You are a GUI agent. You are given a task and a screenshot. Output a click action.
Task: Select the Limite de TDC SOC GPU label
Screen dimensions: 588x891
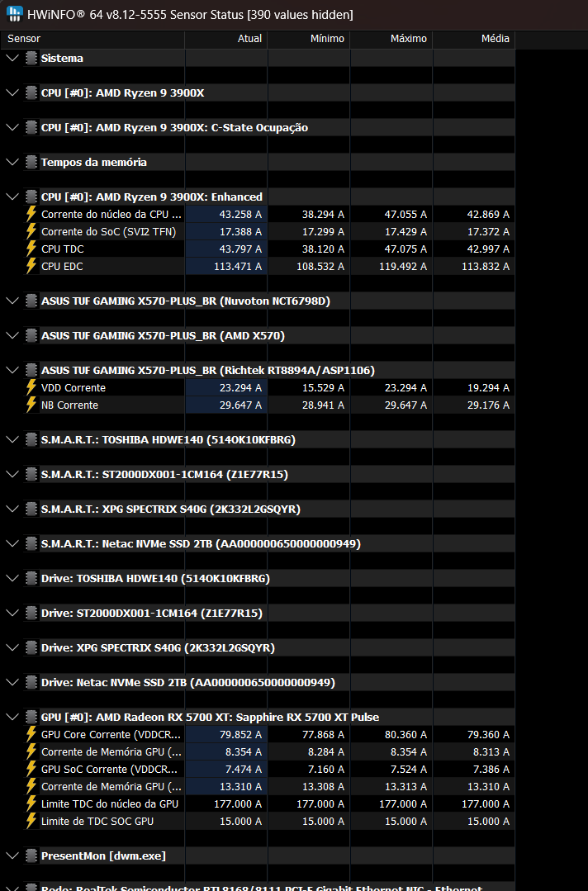(x=97, y=821)
